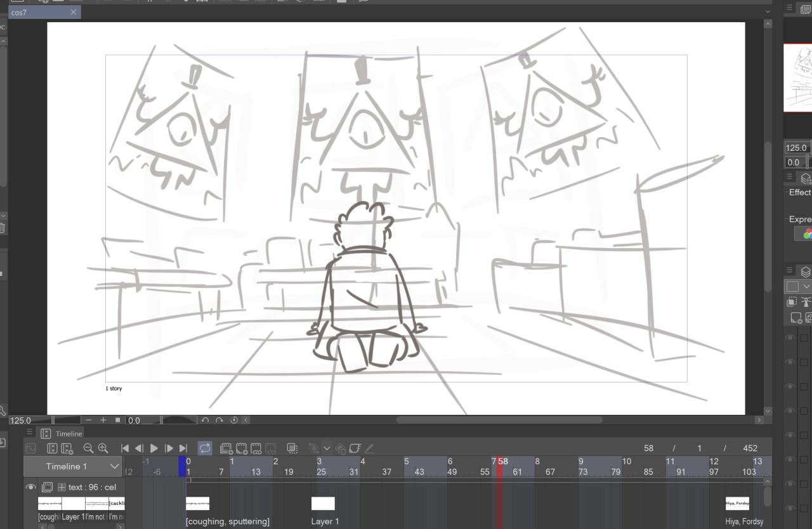The width and height of the screenshot is (812, 529).
Task: Open the Timeline 1 dropdown
Action: (114, 466)
